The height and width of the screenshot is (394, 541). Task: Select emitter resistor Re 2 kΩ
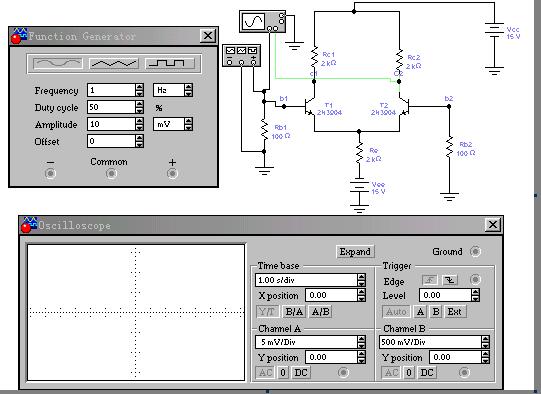coord(359,153)
